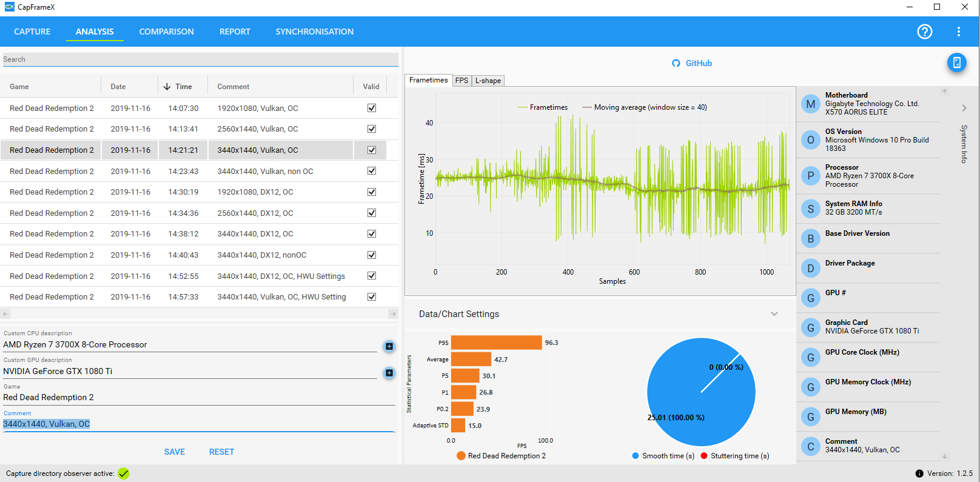Click the Comment input field
This screenshot has height=482, width=980.
[198, 424]
